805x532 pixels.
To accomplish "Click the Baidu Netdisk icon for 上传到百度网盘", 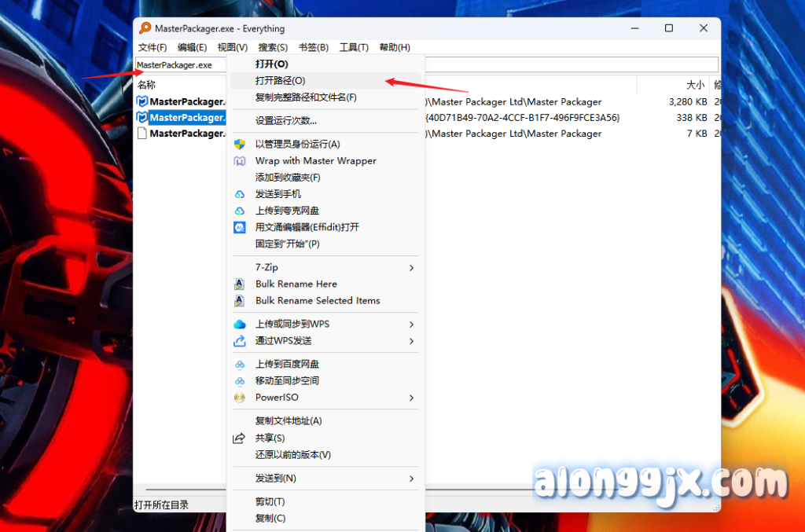I will [240, 365].
